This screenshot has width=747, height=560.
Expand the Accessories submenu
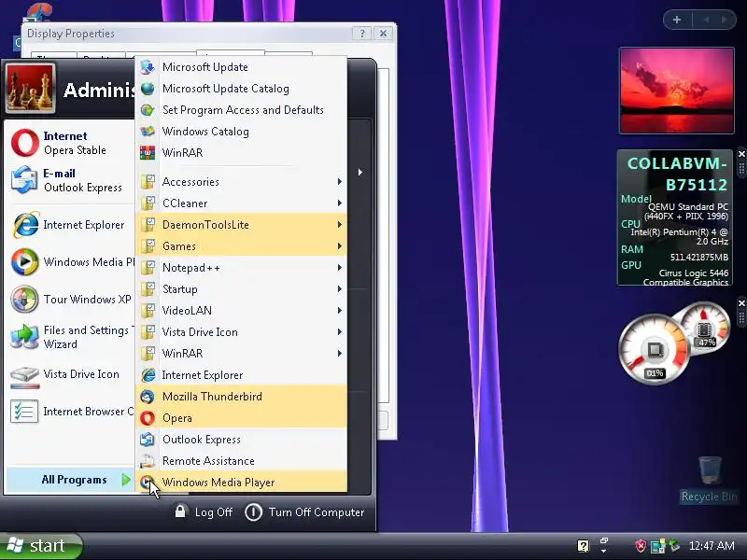(x=242, y=182)
